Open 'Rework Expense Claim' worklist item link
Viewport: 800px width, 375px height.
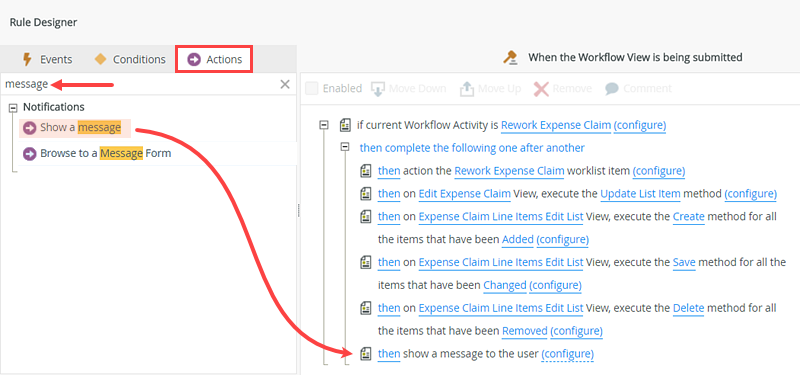[509, 171]
